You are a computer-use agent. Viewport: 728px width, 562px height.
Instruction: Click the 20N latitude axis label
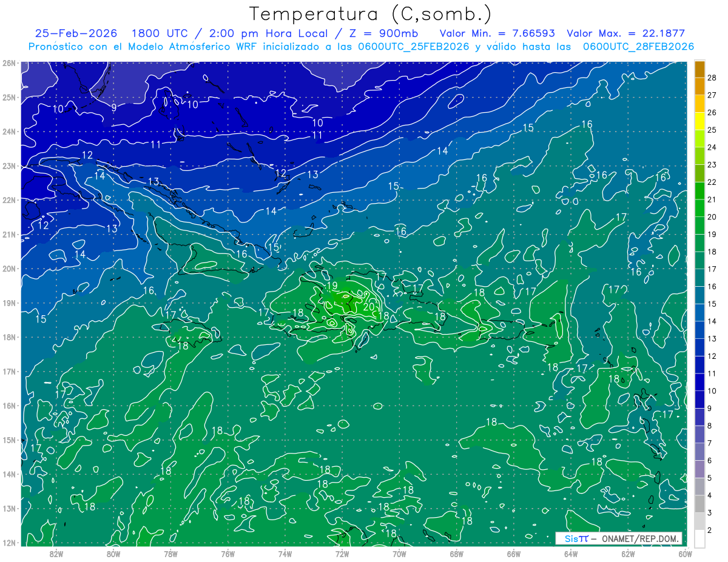coord(8,269)
